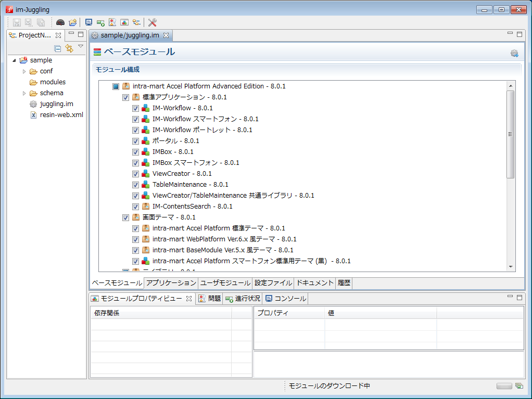Collapse the sample project node
Image resolution: width=532 pixels, height=399 pixels.
pyautogui.click(x=14, y=60)
